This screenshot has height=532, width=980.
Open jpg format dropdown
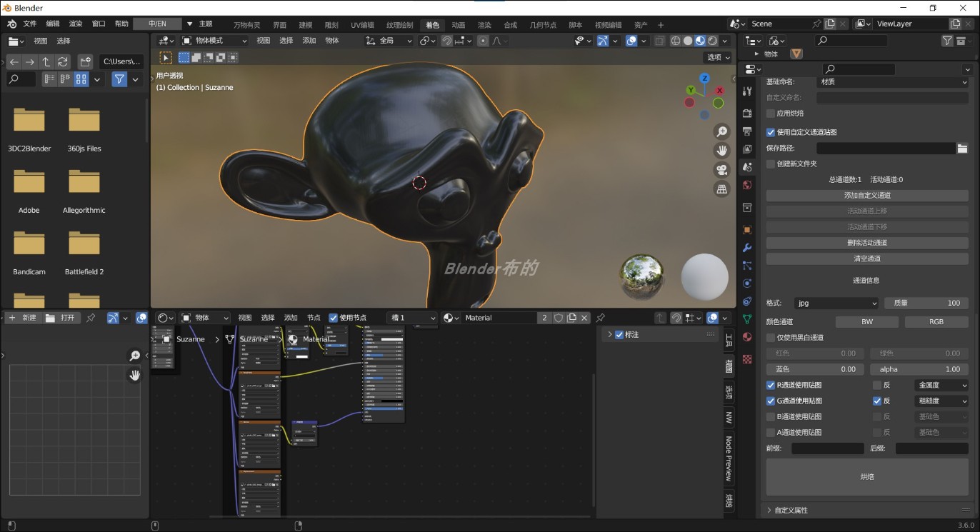[836, 303]
